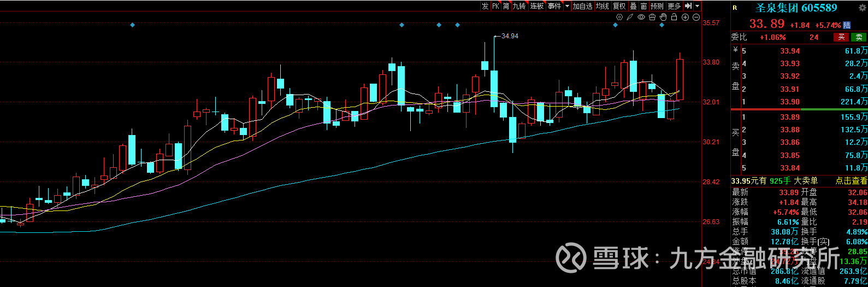Click the green 卖 sell button

[x=859, y=37]
